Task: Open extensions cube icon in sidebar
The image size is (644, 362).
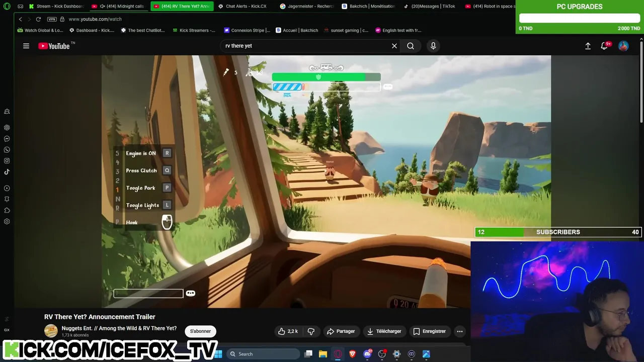Action: (7, 211)
